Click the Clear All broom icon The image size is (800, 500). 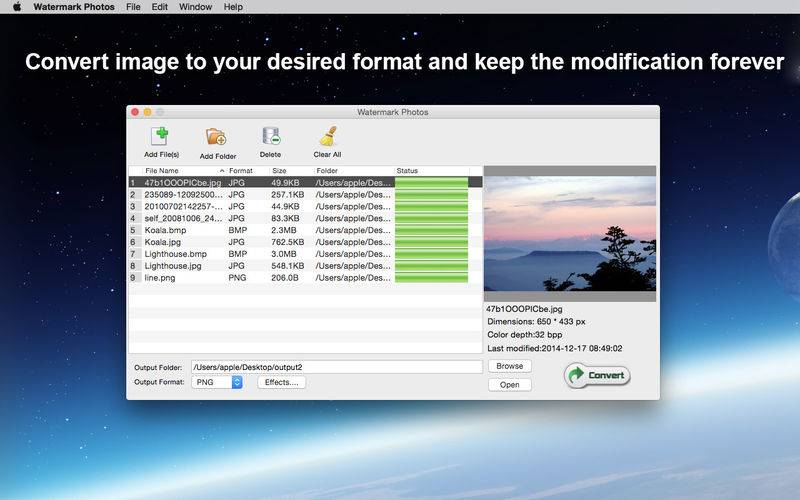[328, 136]
